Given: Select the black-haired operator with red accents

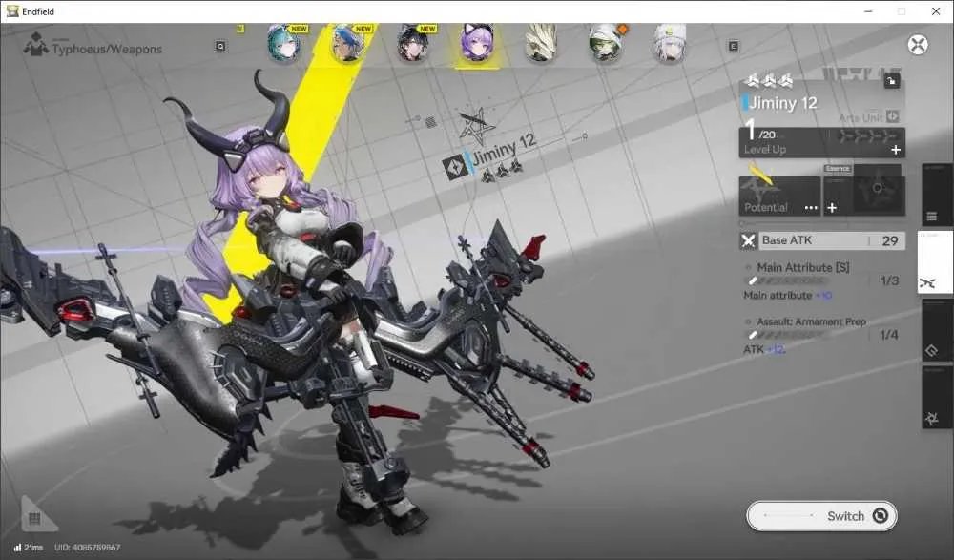Looking at the screenshot, I should pyautogui.click(x=413, y=44).
